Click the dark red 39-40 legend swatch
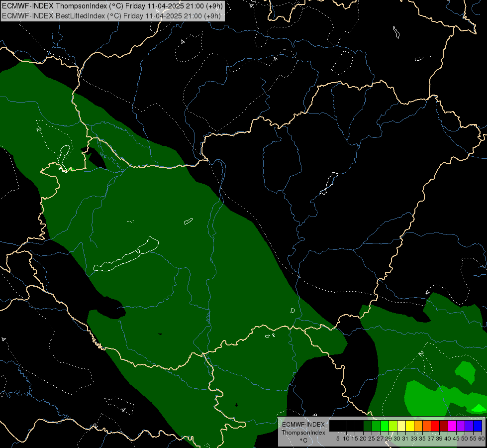 [444, 426]
